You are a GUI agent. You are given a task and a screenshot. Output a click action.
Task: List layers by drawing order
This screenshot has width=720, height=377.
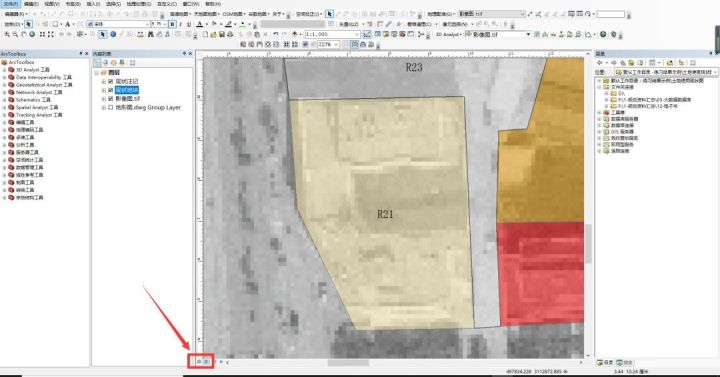[x=97, y=62]
